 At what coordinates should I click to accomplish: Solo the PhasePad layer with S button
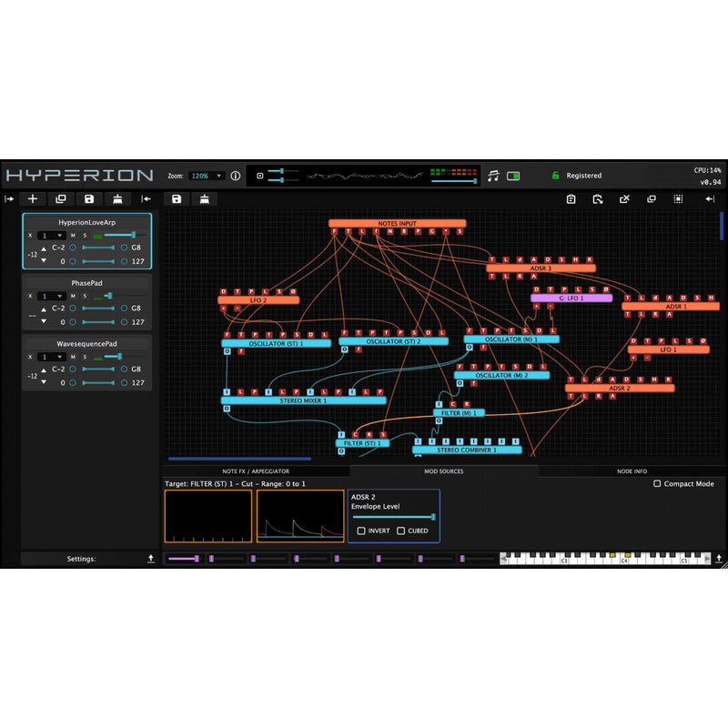click(x=86, y=296)
